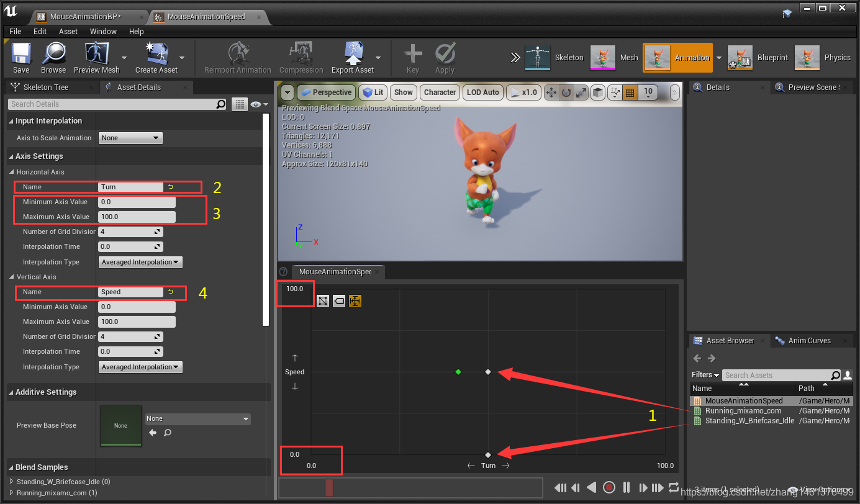
Task: Pause the blend space preview playback
Action: (x=626, y=488)
